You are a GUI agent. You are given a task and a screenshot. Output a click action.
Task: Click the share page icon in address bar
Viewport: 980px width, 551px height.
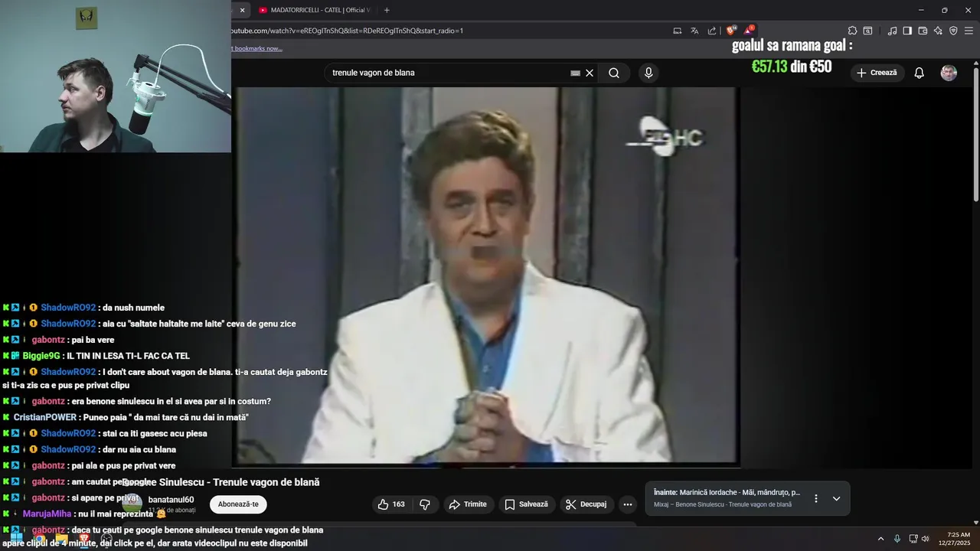[712, 31]
